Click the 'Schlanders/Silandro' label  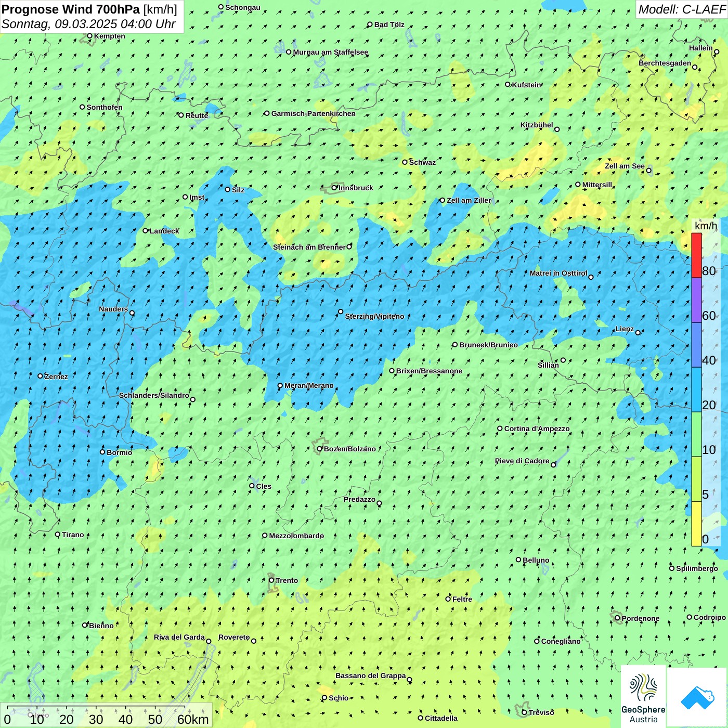coord(154,395)
